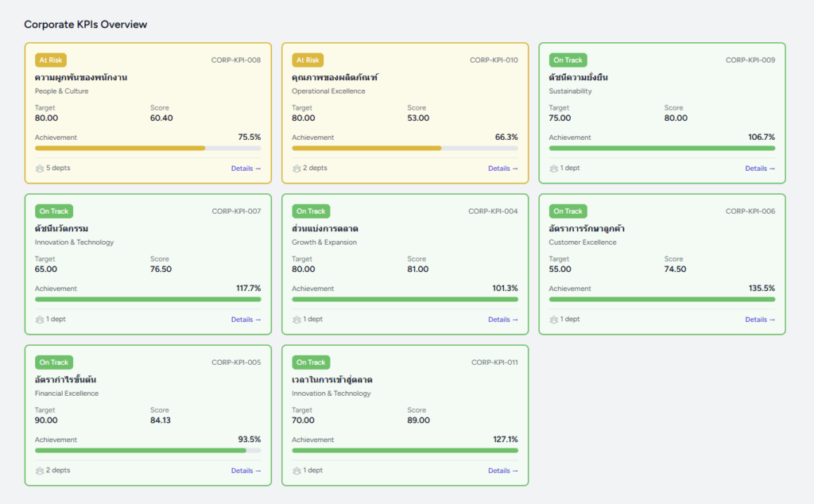Click the dept icon on CORP-KPI-006 card
Image resolution: width=814 pixels, height=504 pixels.
[554, 320]
